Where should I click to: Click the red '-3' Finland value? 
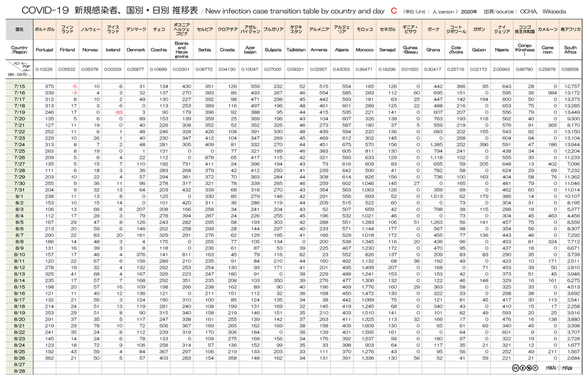click(74, 93)
